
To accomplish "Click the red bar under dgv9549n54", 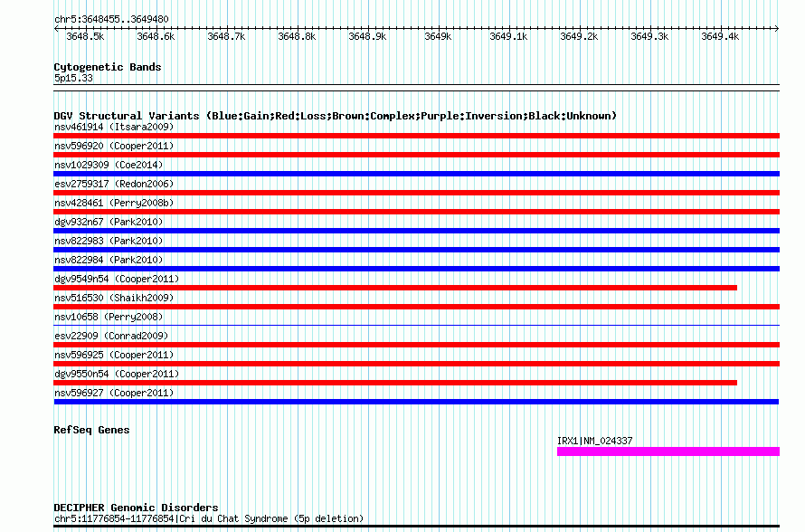I will coord(395,288).
